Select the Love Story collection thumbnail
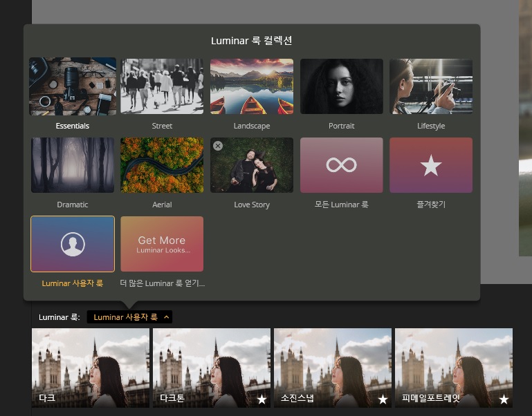Image resolution: width=532 pixels, height=416 pixels. click(x=252, y=165)
